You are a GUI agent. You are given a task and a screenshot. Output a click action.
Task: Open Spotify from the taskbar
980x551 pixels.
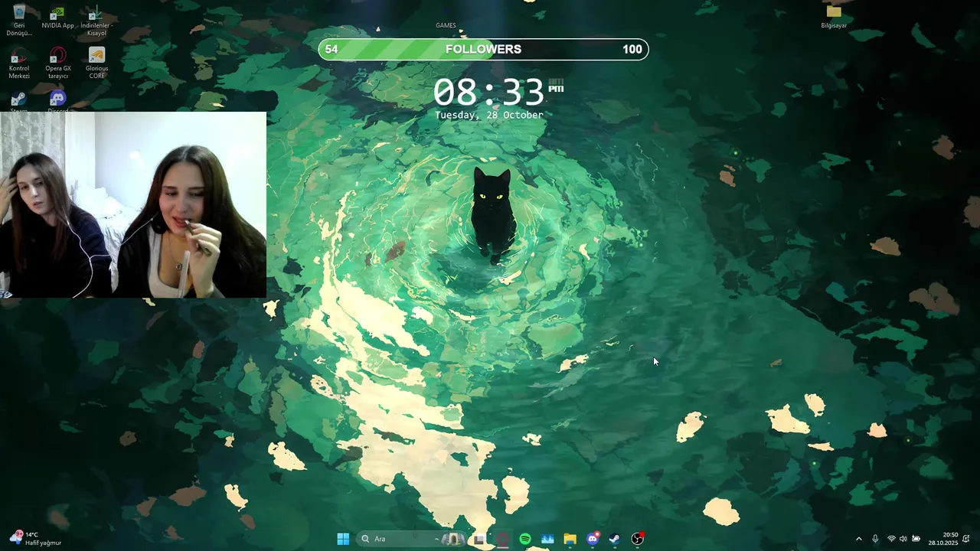pyautogui.click(x=525, y=539)
